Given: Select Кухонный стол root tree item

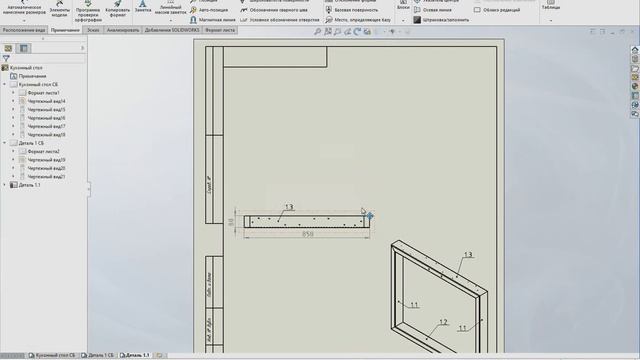Looking at the screenshot, I should pyautogui.click(x=22, y=68).
